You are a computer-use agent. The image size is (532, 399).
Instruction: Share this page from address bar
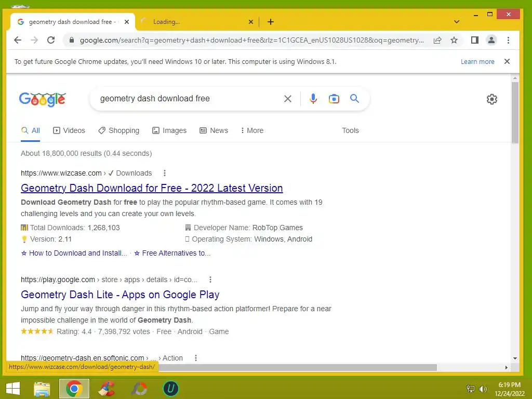click(437, 40)
